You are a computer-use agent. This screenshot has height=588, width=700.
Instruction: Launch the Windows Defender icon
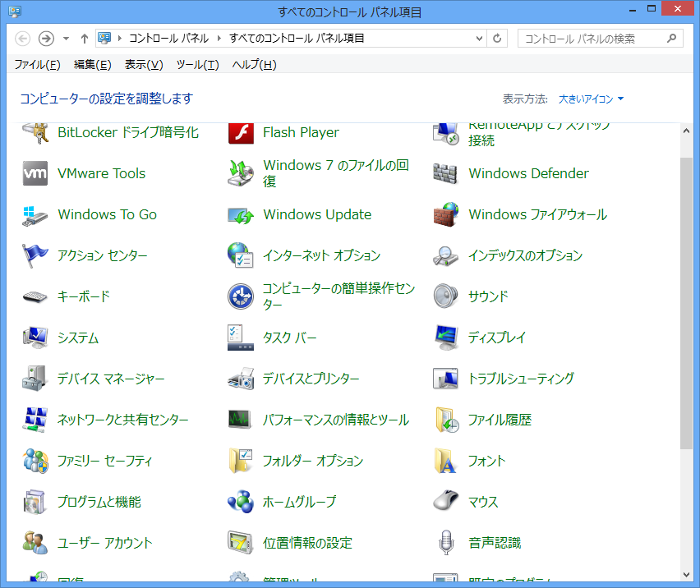pyautogui.click(x=446, y=173)
